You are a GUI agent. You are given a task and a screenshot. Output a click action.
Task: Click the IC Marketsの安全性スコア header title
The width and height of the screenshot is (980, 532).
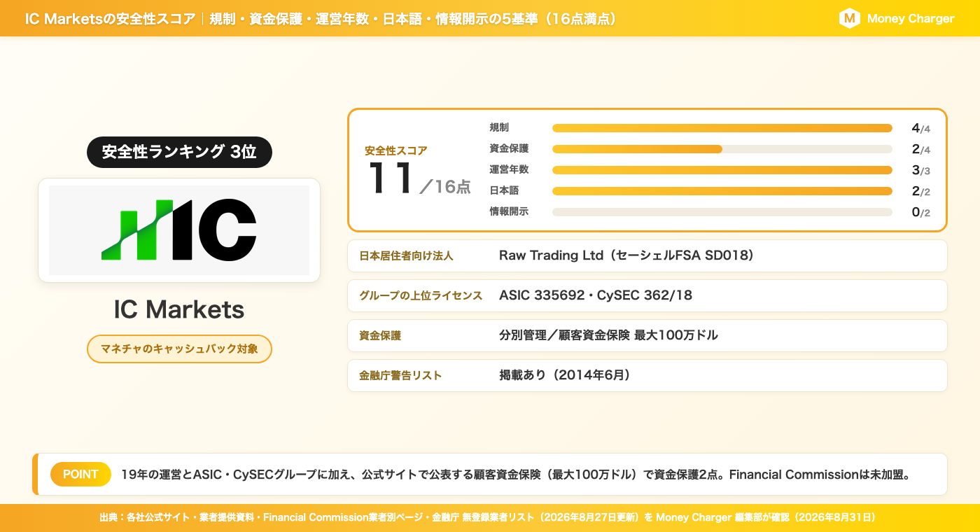click(x=110, y=19)
